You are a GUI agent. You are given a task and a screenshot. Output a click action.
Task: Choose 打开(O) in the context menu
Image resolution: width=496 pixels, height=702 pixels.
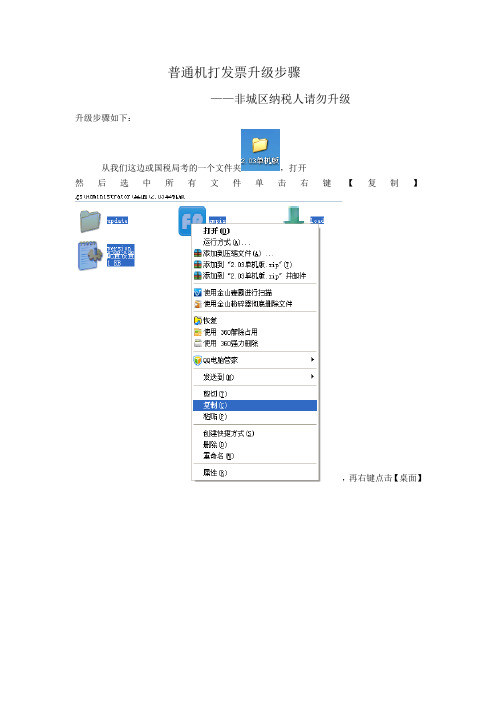[x=255, y=231]
